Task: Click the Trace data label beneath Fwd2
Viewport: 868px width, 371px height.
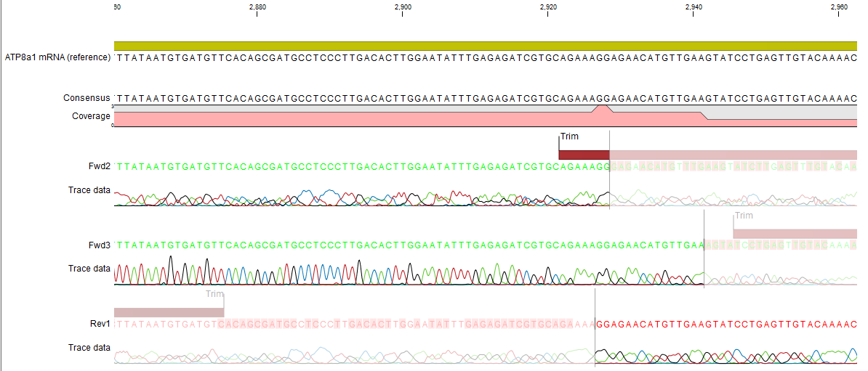Action: [x=89, y=190]
